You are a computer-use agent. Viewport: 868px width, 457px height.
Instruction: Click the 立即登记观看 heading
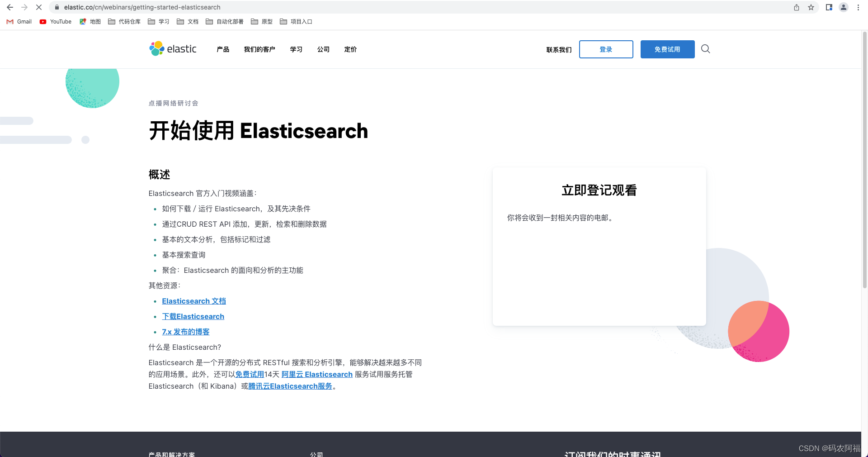[599, 190]
